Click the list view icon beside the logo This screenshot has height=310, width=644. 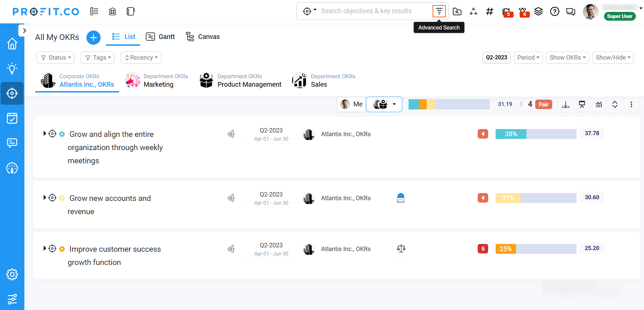click(x=94, y=12)
